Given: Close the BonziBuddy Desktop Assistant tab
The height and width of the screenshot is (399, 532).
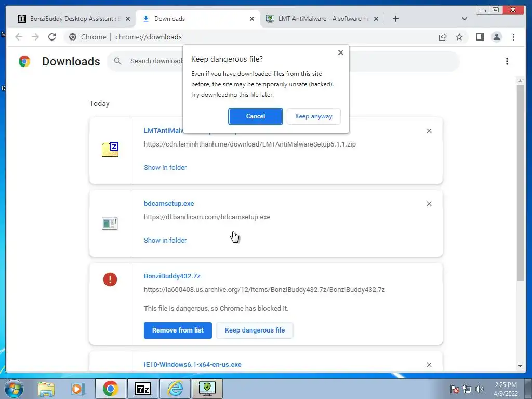Looking at the screenshot, I should coord(128,19).
